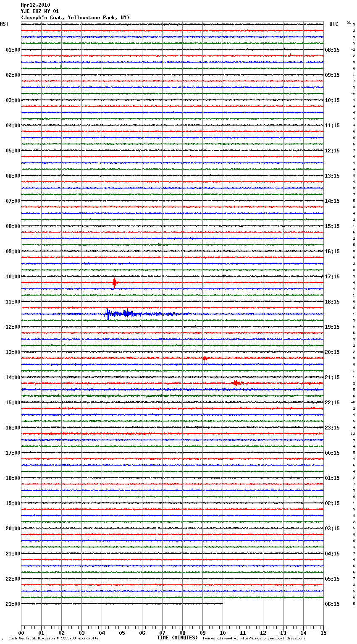Viewport: 357px width, 644px height.
Task: Click the 15 tick label on the minutes axis
Action: tap(323, 633)
